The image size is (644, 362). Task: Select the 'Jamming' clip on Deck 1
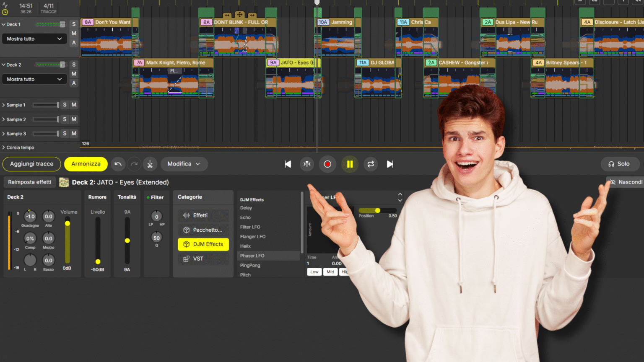click(x=338, y=38)
